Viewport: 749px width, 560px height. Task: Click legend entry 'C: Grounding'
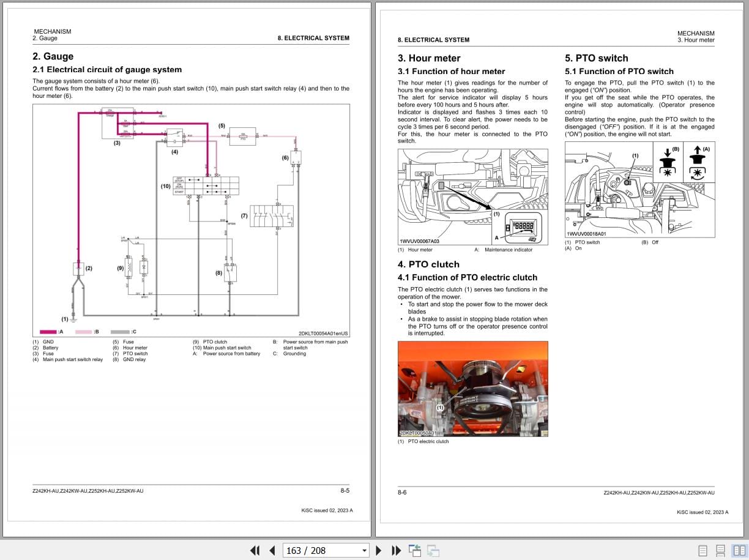[289, 354]
